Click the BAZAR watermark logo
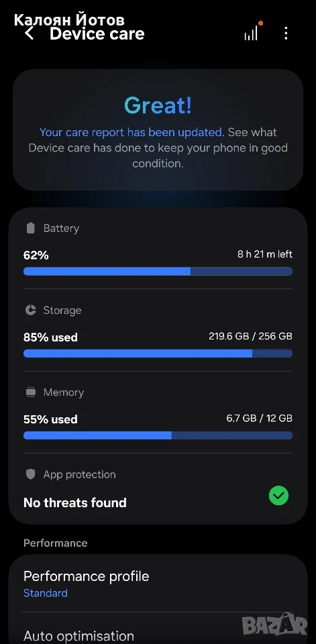Image resolution: width=316 pixels, height=644 pixels. [274, 625]
